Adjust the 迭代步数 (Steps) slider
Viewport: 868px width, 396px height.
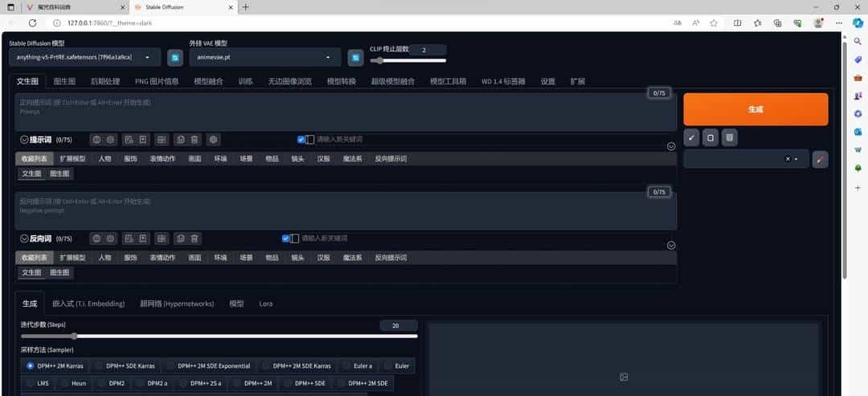219,336
